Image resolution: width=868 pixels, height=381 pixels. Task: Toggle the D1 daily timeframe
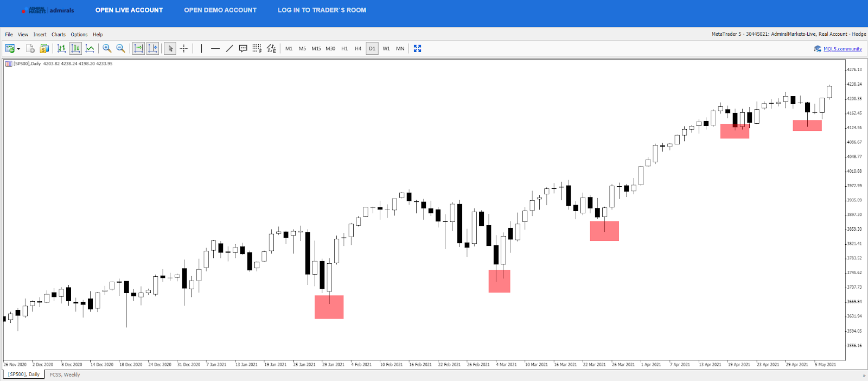coord(372,48)
